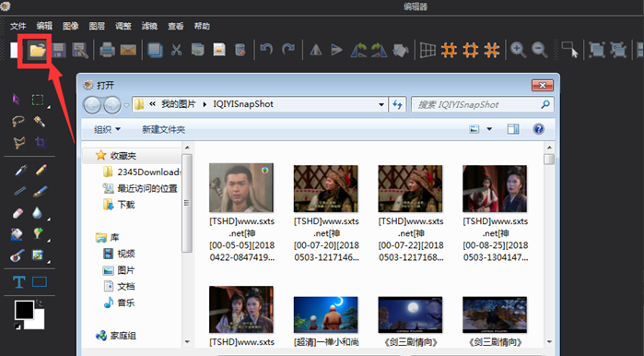The height and width of the screenshot is (356, 644).
Task: Click the Email envelope icon
Action: click(128, 50)
